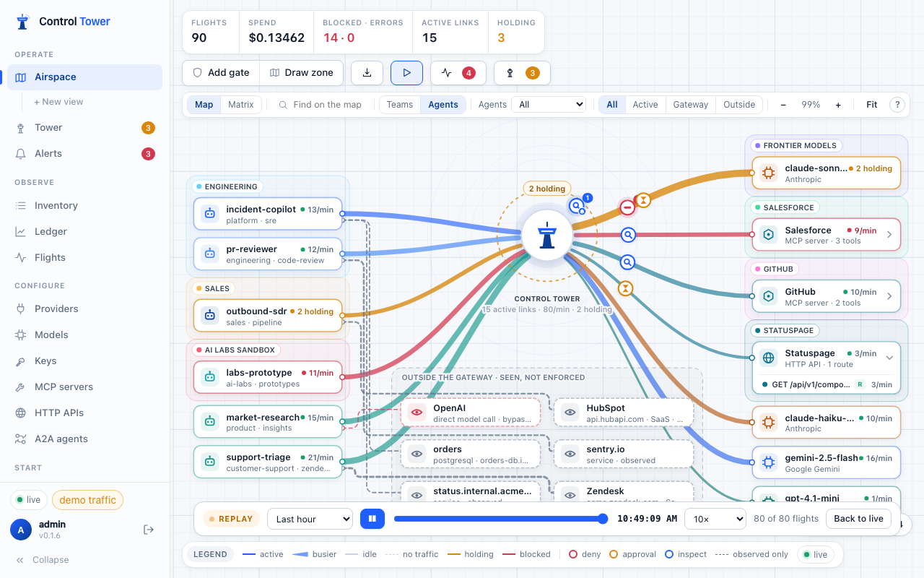
Task: Click the 2 holding badge above the tower
Action: pos(546,189)
